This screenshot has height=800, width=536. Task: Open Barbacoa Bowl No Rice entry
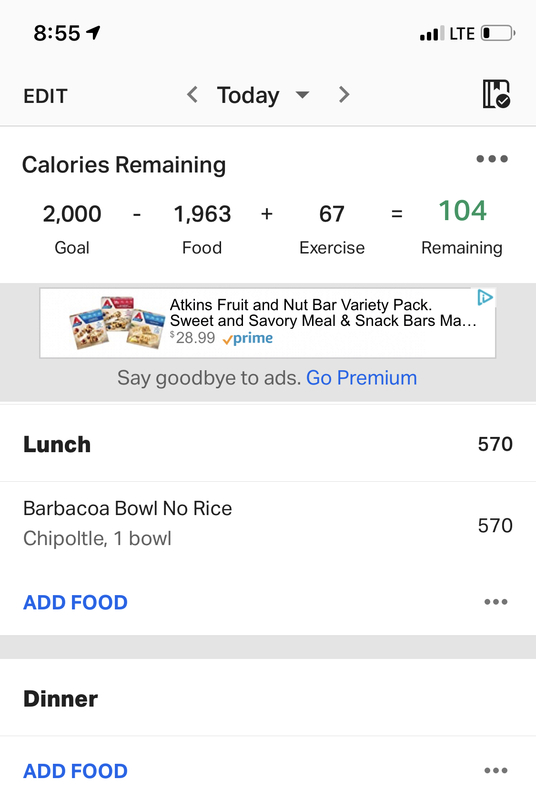(x=268, y=523)
